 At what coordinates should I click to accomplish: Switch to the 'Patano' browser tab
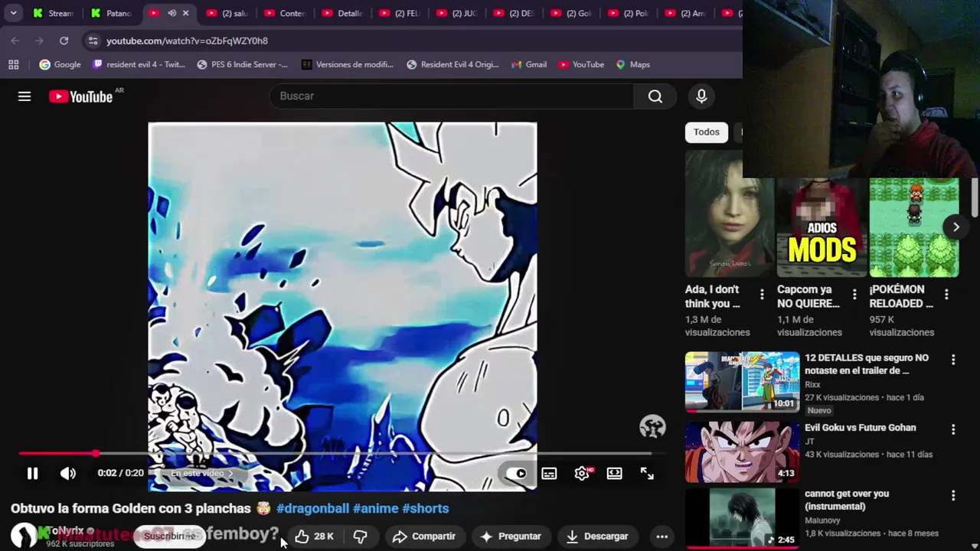pyautogui.click(x=111, y=13)
